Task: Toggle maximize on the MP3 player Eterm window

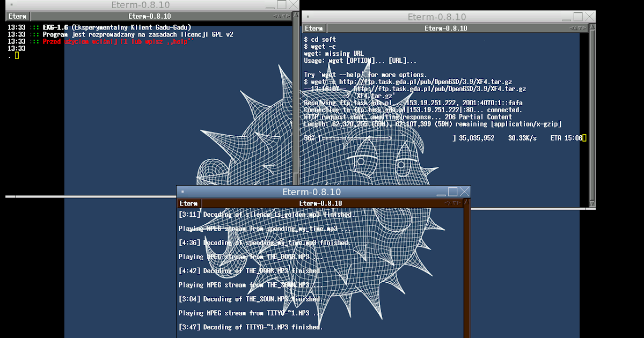Action: tap(453, 192)
